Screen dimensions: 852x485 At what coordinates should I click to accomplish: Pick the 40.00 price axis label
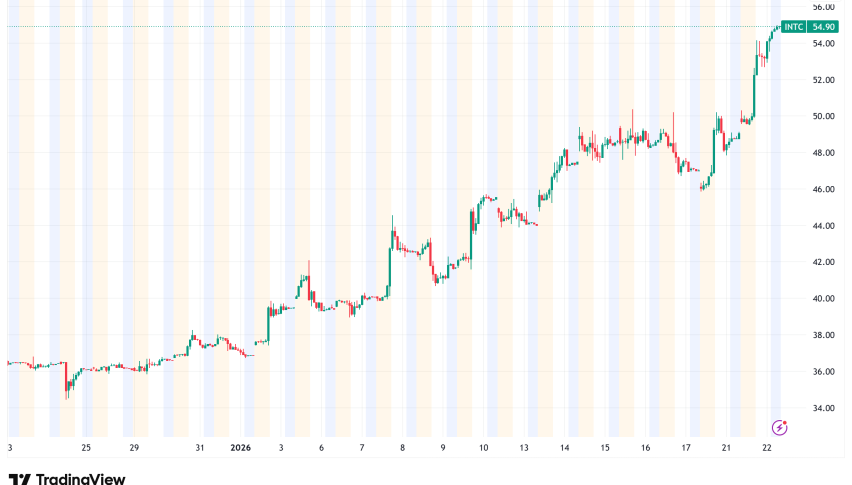824,299
